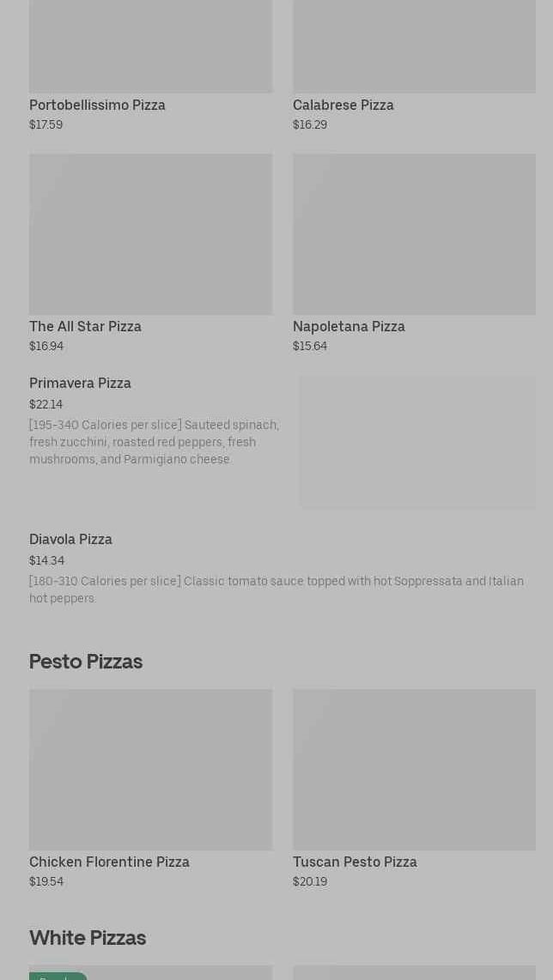Image resolution: width=553 pixels, height=980 pixels.
Task: Click the $14.34 Diavola Pizza price
Action: tap(46, 561)
